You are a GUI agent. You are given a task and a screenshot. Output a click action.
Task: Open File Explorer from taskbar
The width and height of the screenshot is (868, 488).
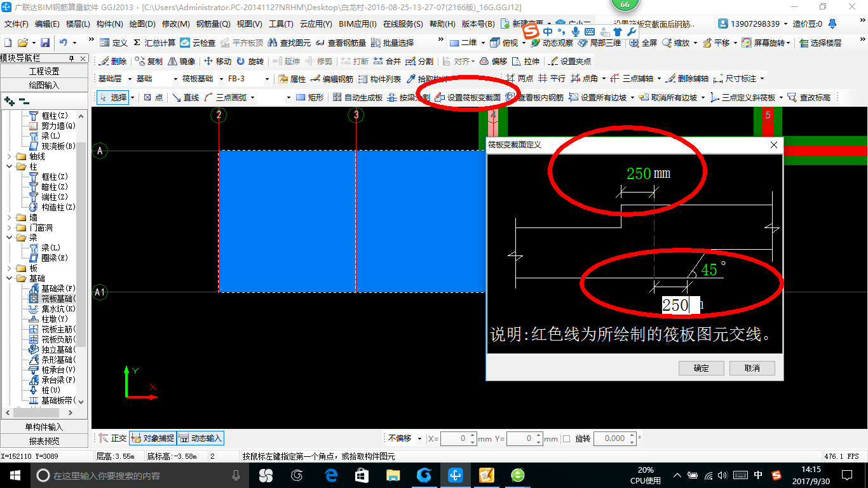pos(393,475)
